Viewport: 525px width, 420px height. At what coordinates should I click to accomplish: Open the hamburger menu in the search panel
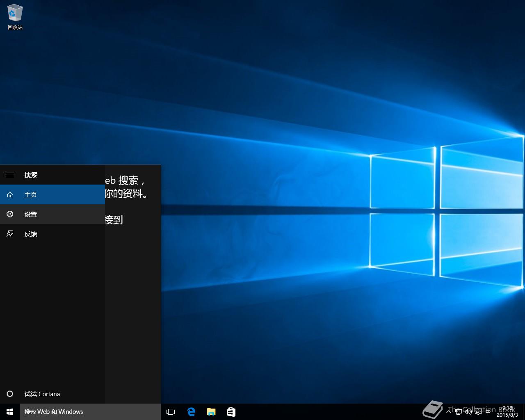(x=10, y=175)
